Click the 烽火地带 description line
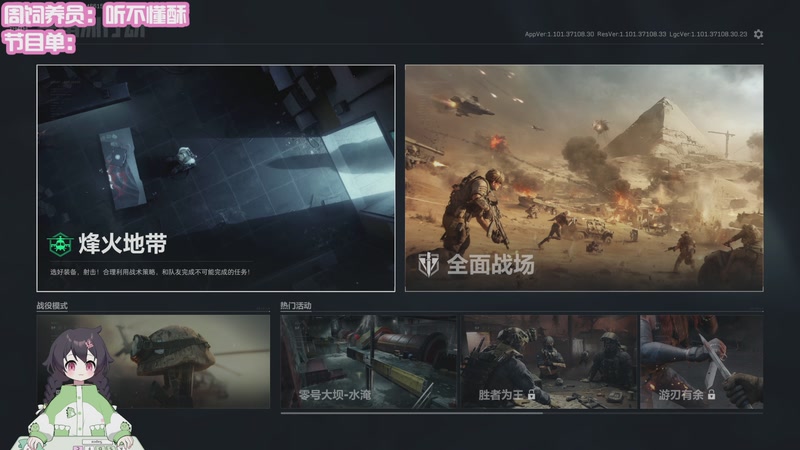 click(150, 272)
